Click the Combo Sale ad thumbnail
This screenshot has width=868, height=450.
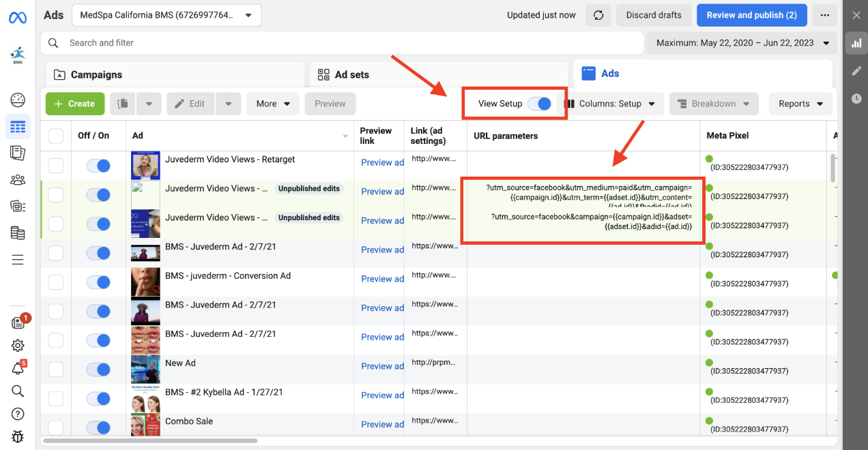click(145, 425)
